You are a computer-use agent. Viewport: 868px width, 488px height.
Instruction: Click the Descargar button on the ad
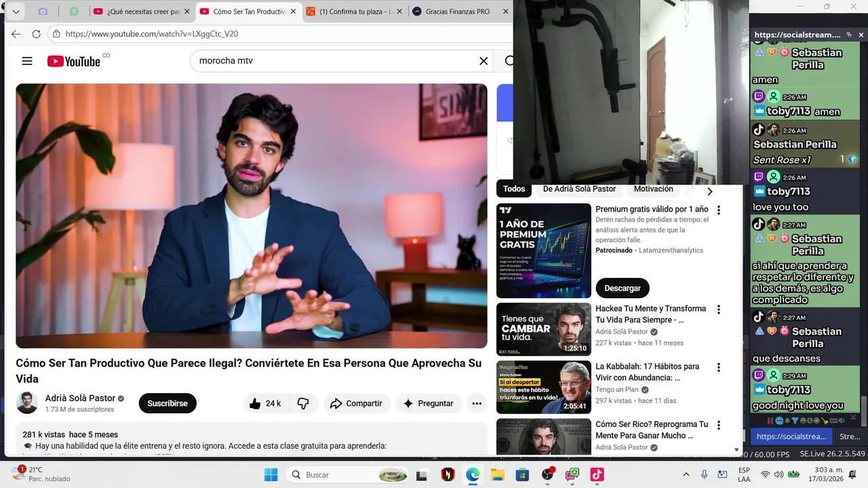tap(623, 288)
